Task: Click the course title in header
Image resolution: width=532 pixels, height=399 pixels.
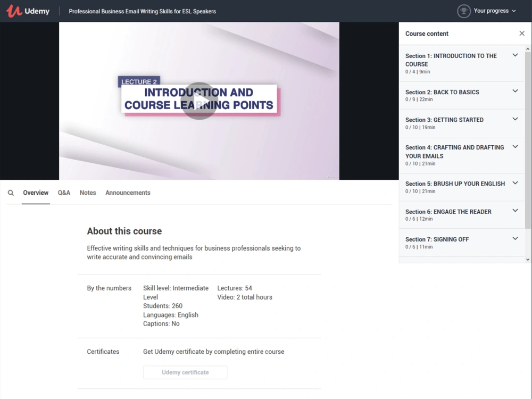Action: tap(142, 11)
